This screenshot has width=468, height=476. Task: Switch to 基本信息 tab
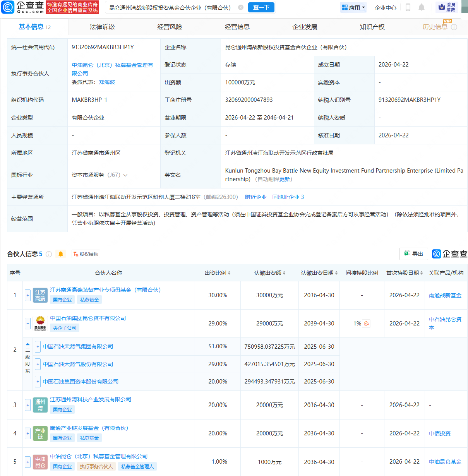coord(34,27)
